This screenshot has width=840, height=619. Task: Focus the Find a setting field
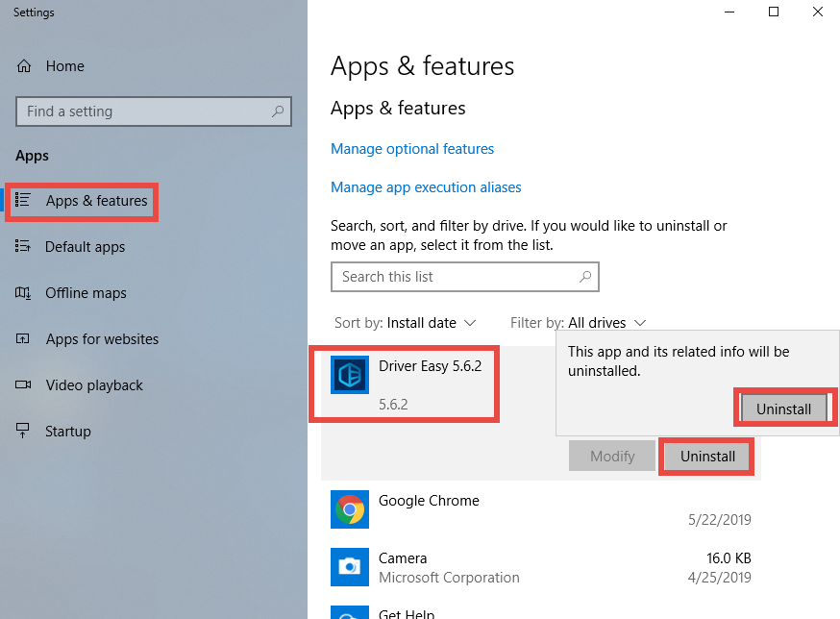click(x=154, y=111)
